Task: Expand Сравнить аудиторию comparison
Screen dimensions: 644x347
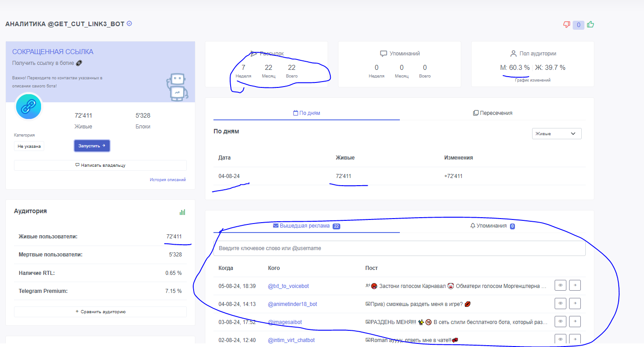Action: [x=100, y=312]
